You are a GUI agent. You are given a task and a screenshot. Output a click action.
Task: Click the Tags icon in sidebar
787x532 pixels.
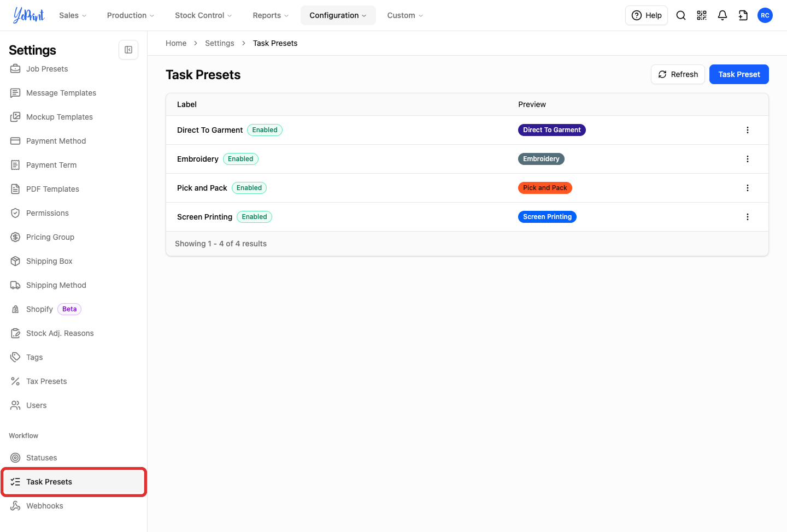pyautogui.click(x=15, y=357)
